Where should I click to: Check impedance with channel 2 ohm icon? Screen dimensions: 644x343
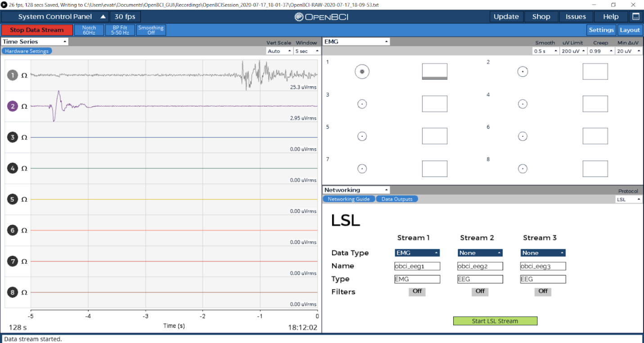tap(24, 107)
